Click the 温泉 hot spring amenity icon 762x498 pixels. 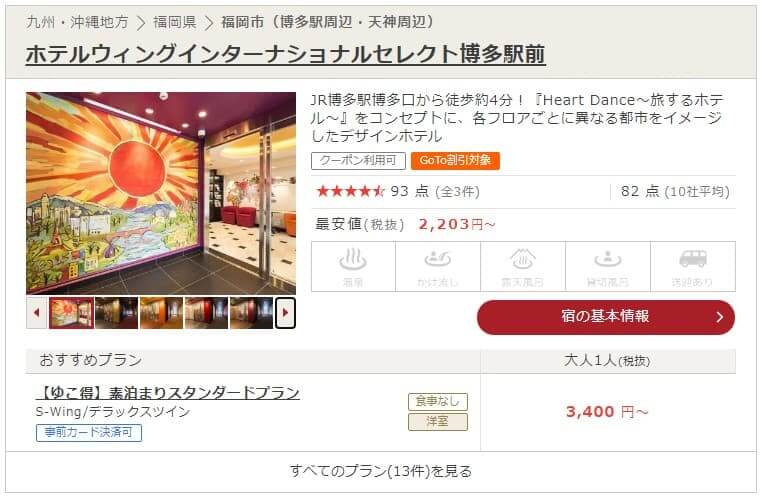coord(353,266)
